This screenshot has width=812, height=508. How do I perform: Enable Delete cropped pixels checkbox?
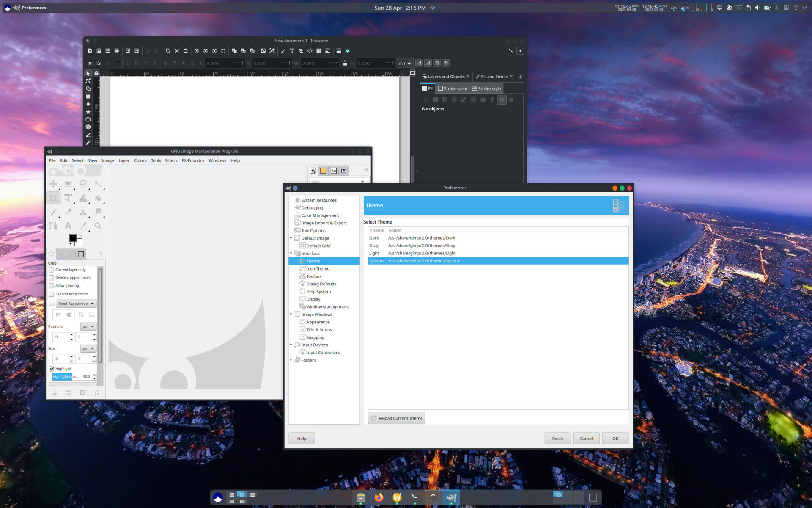coord(52,278)
